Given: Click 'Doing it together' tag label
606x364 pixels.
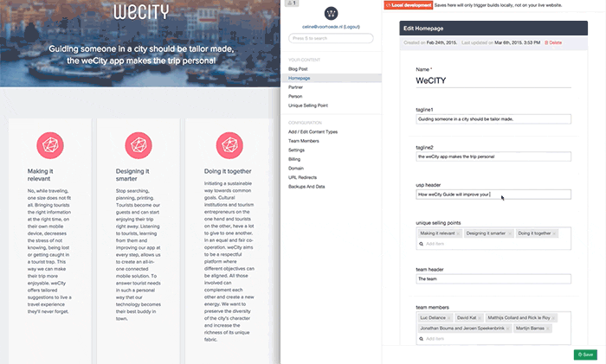Looking at the screenshot, I should point(534,233).
